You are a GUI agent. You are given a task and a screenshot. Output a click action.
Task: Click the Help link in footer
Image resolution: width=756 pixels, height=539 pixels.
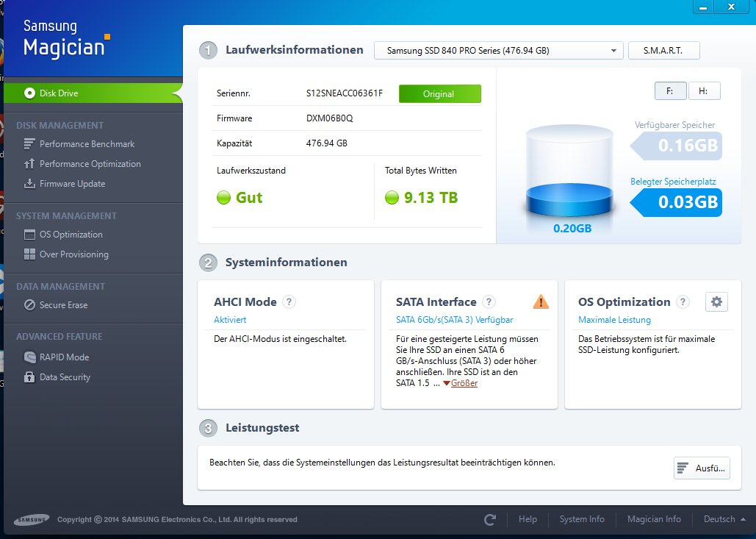point(528,519)
